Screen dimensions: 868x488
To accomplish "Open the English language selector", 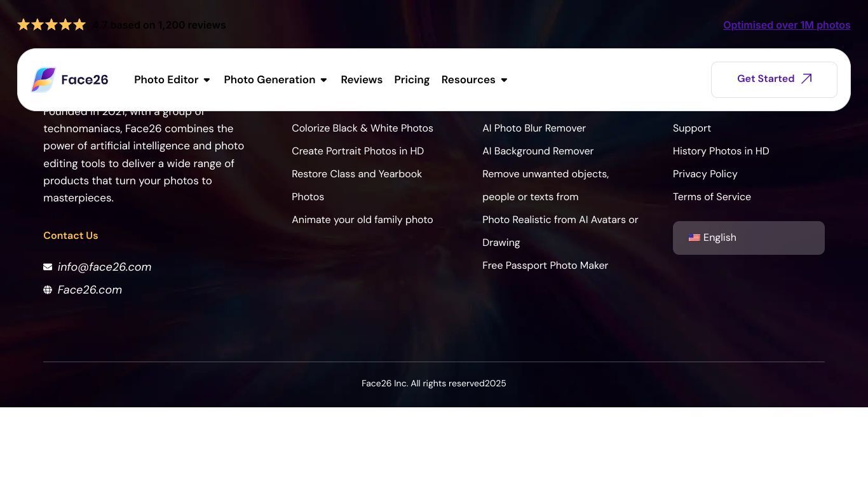I will [x=749, y=238].
